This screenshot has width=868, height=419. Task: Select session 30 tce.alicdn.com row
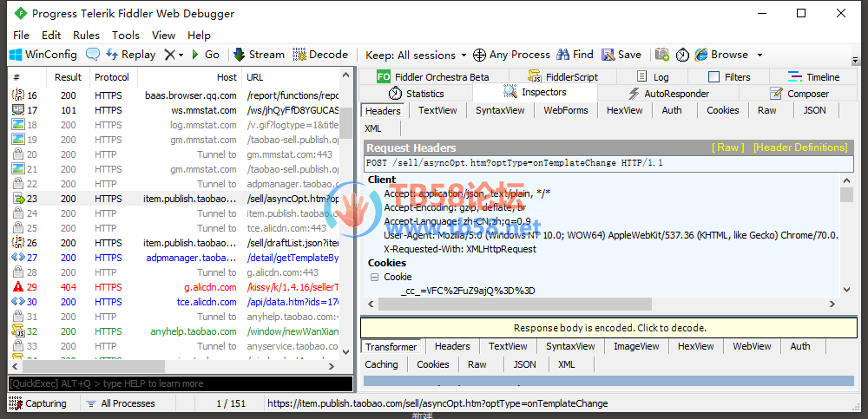175,302
